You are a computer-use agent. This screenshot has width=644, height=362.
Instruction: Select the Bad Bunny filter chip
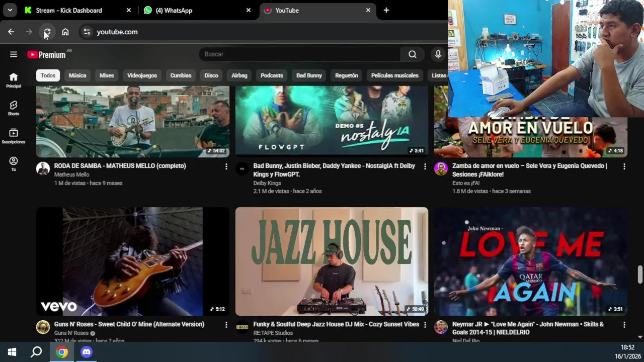(x=309, y=75)
